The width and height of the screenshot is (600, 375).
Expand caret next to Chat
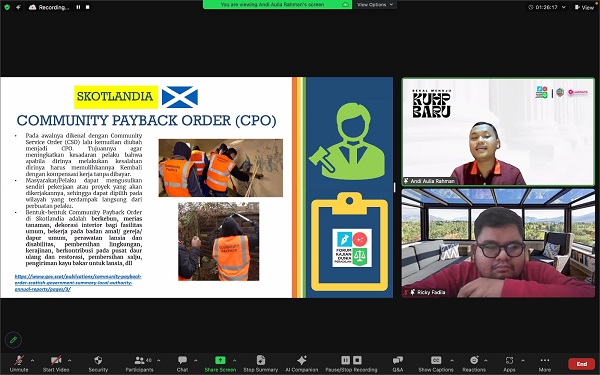196,360
